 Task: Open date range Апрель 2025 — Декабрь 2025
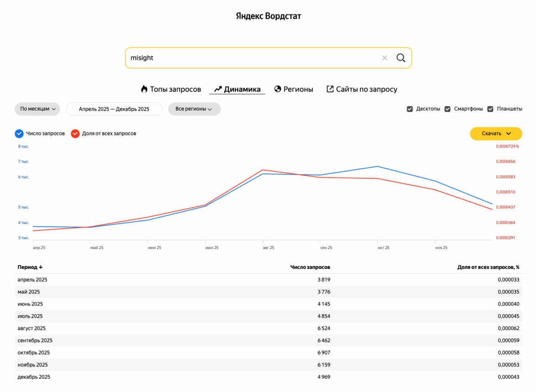pyautogui.click(x=114, y=109)
